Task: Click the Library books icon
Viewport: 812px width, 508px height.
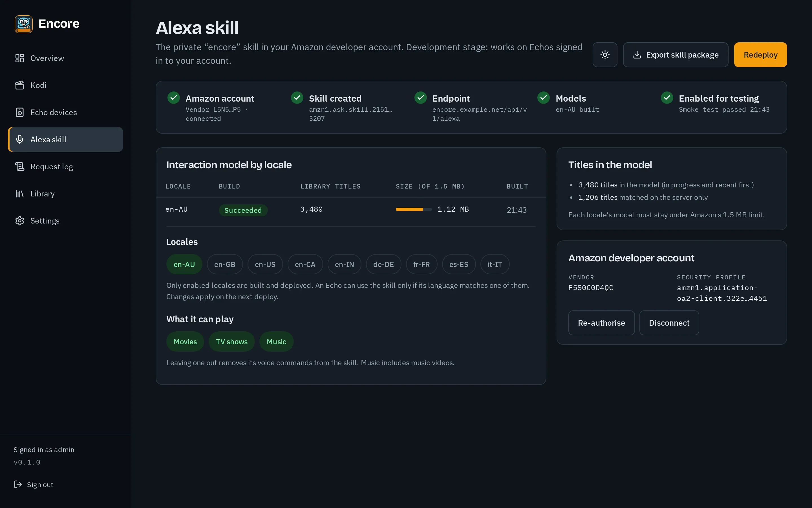Action: (x=20, y=194)
